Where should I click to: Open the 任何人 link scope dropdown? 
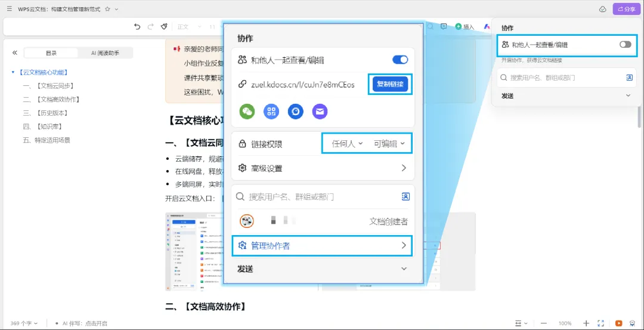point(348,144)
